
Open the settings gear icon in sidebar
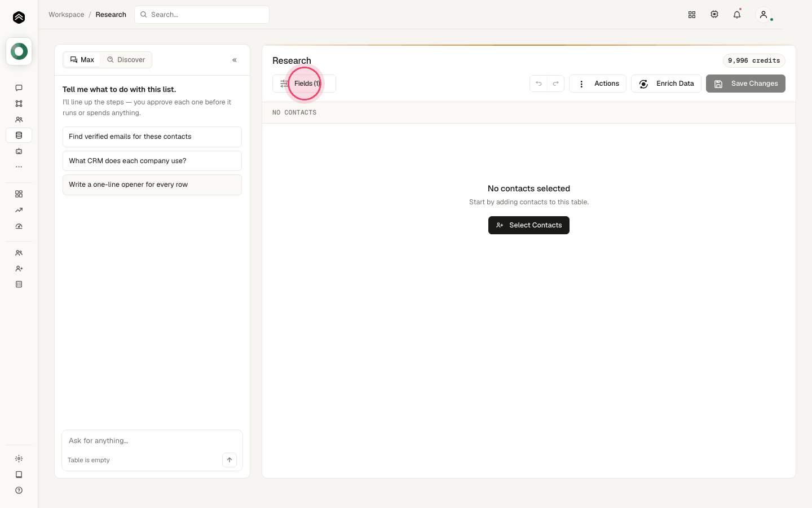click(x=19, y=459)
